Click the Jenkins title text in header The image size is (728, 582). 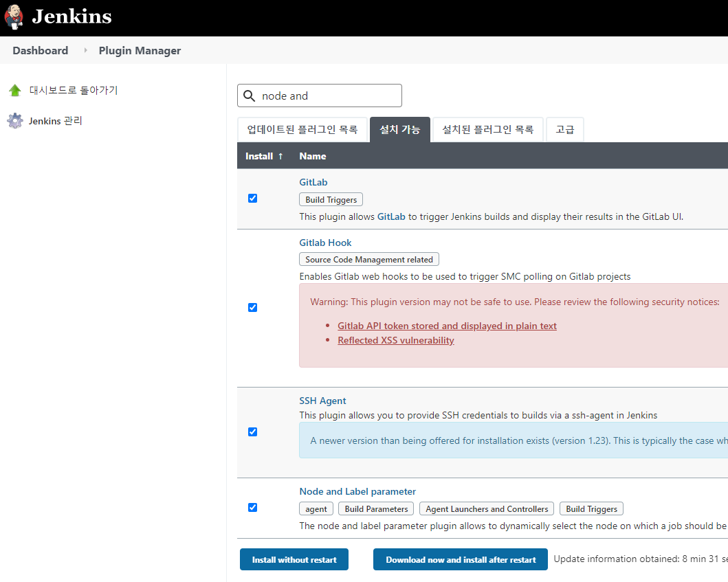(72, 16)
